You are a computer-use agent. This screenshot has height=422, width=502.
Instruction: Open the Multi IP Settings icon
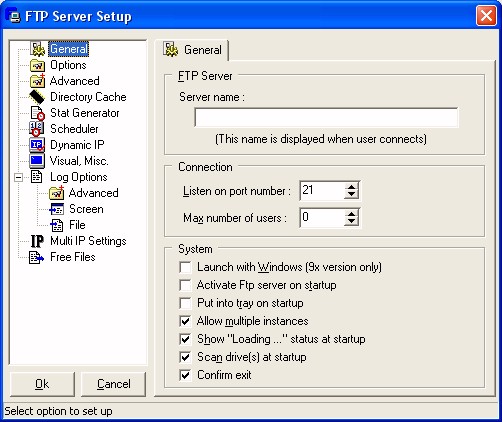[37, 241]
